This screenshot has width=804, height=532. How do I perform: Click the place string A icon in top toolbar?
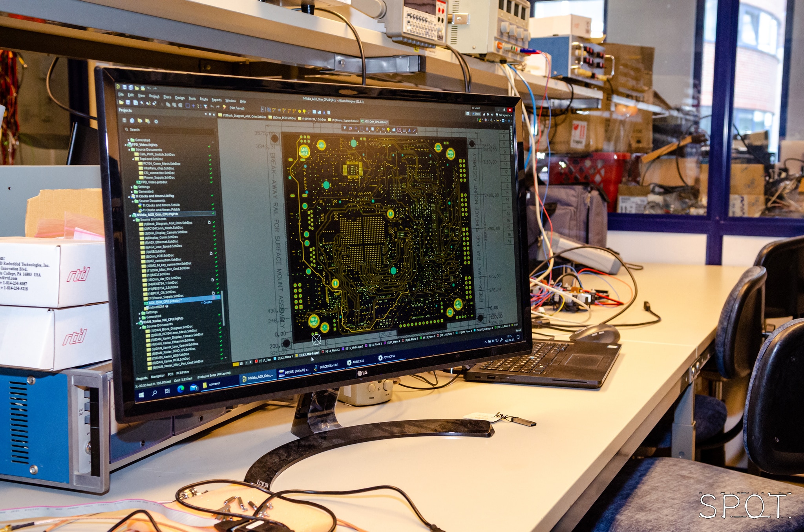pyautogui.click(x=324, y=113)
